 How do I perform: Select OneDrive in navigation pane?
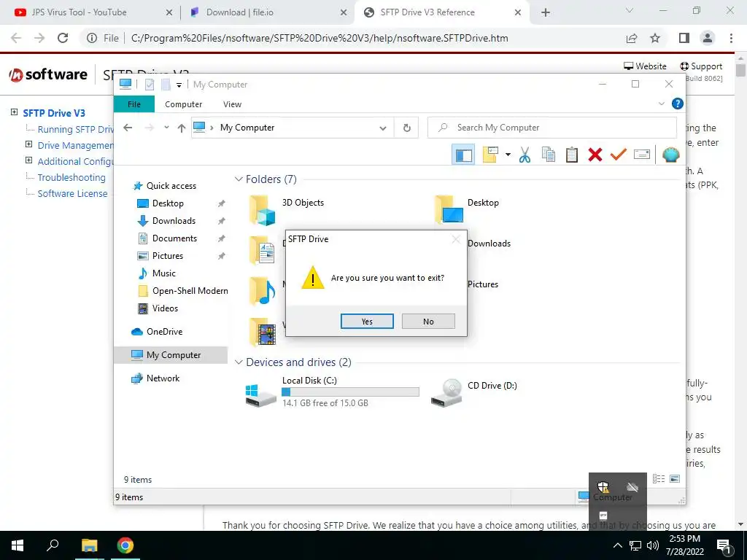click(x=157, y=332)
